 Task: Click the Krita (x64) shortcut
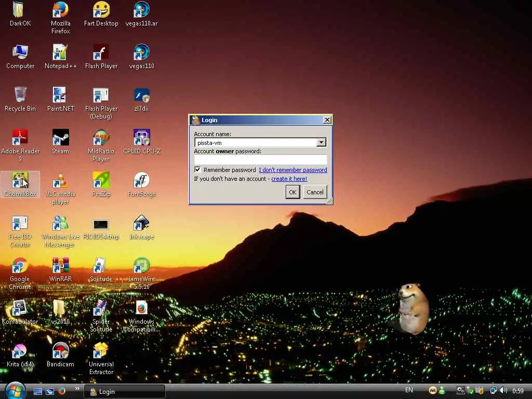click(20, 351)
